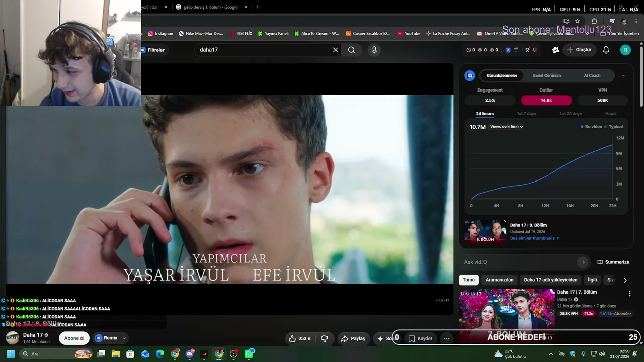Image resolution: width=644 pixels, height=362 pixels.
Task: Select the Tümü filter chip
Action: 469,280
